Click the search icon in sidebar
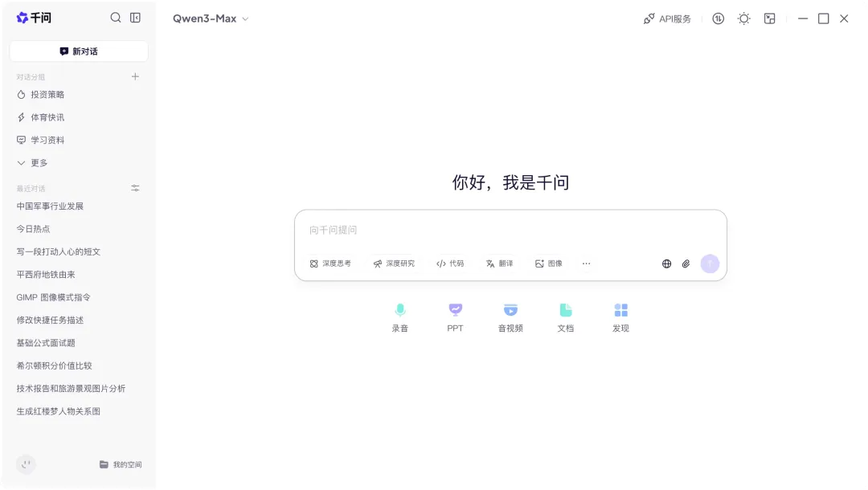The height and width of the screenshot is (490, 868). 115,18
